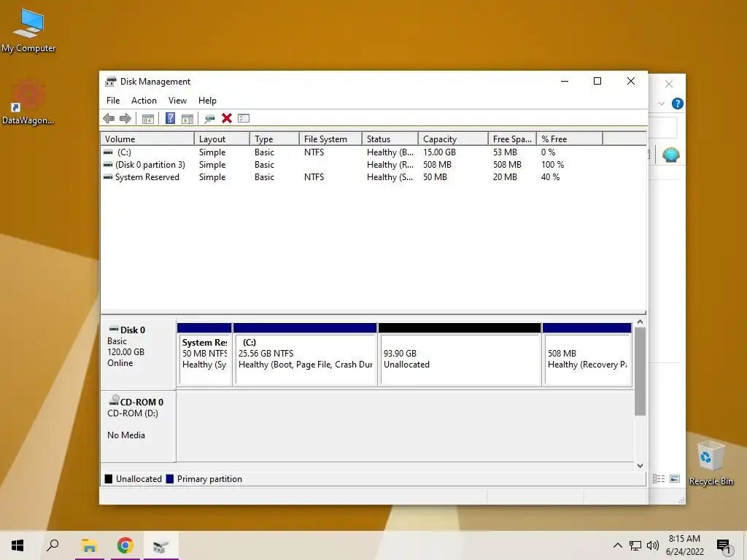Open the blue question mark Help icon
The width and height of the screenshot is (747, 560).
pyautogui.click(x=170, y=118)
